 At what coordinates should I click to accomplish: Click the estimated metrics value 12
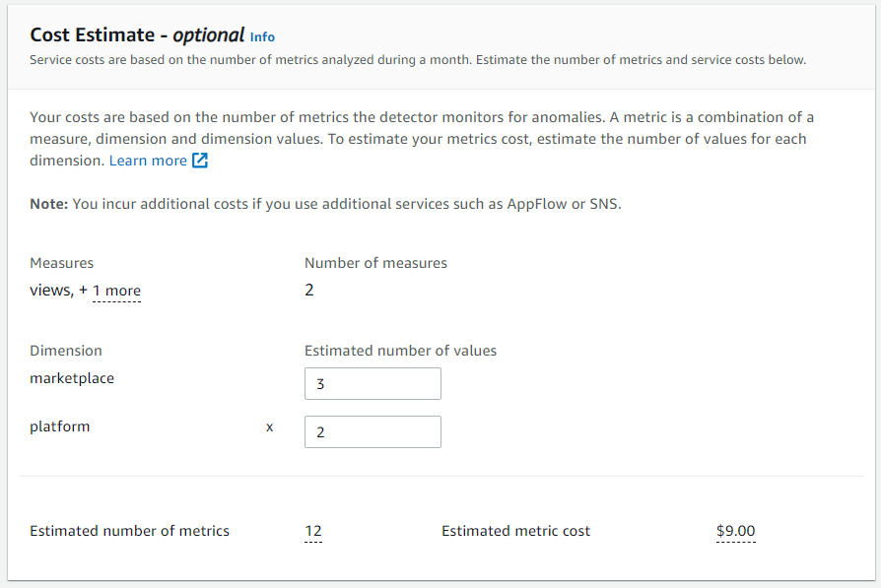click(x=313, y=531)
